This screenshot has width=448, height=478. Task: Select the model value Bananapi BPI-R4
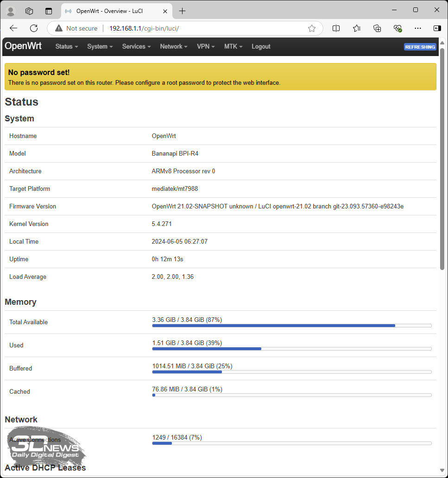[x=175, y=154]
